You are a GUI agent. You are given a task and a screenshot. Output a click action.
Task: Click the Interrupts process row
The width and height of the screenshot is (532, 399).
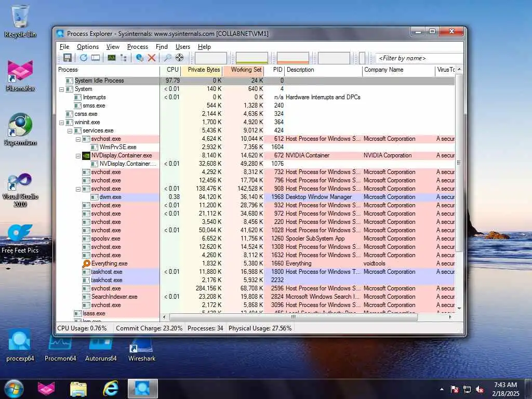pyautogui.click(x=255, y=97)
